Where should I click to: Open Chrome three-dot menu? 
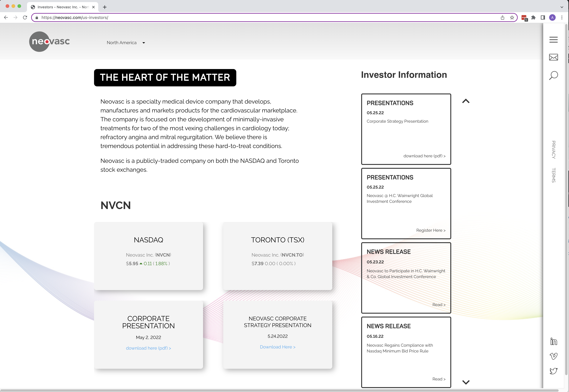[562, 17]
